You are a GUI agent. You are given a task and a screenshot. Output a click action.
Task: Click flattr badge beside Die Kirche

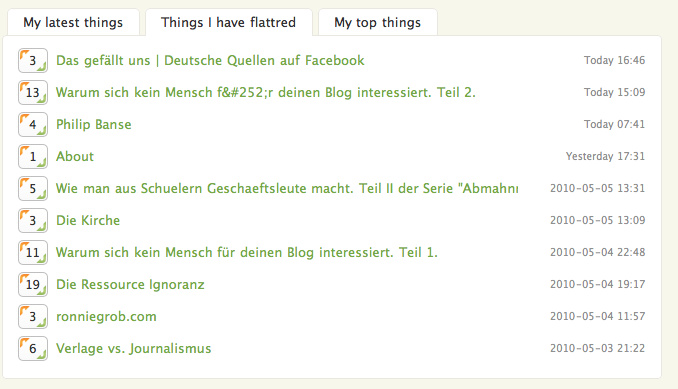coord(33,220)
